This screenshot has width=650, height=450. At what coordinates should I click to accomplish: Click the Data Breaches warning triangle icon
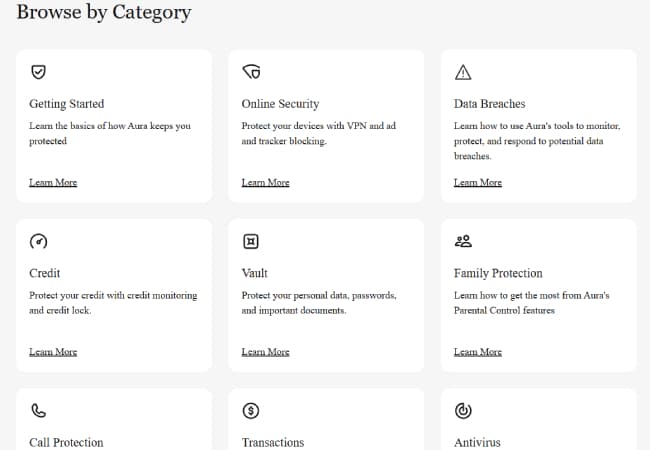coord(463,72)
